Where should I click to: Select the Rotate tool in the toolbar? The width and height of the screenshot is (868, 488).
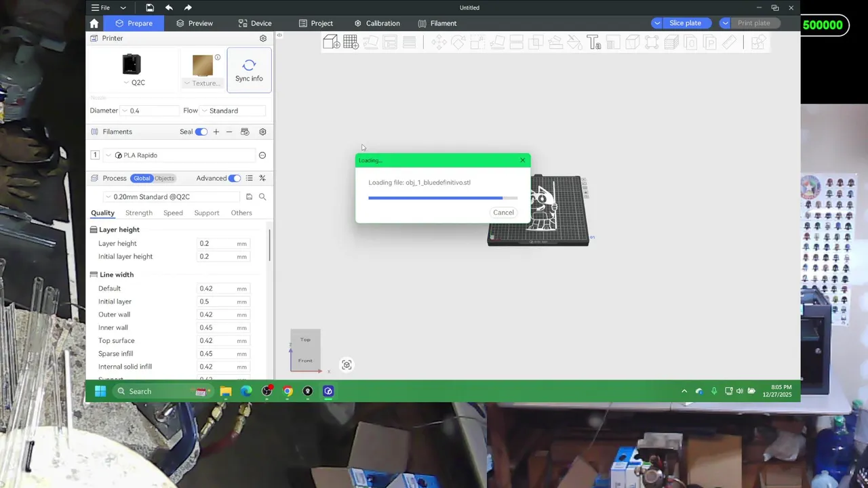[x=458, y=43]
